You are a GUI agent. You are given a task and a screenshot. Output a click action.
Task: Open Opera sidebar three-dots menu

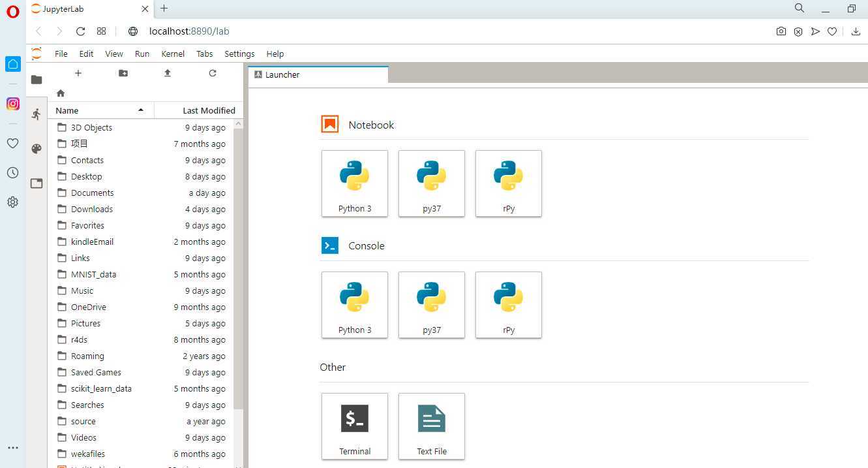12,448
